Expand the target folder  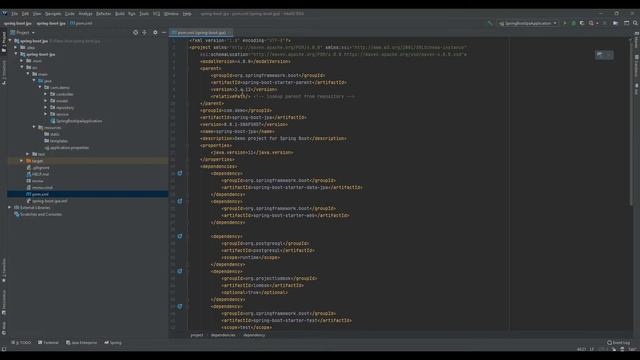coord(22,161)
